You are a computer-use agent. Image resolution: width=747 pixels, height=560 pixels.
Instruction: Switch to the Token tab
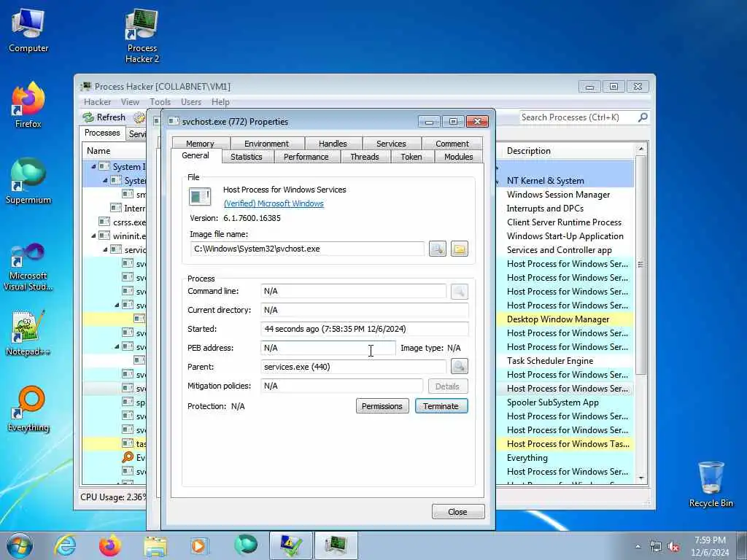[x=411, y=157]
